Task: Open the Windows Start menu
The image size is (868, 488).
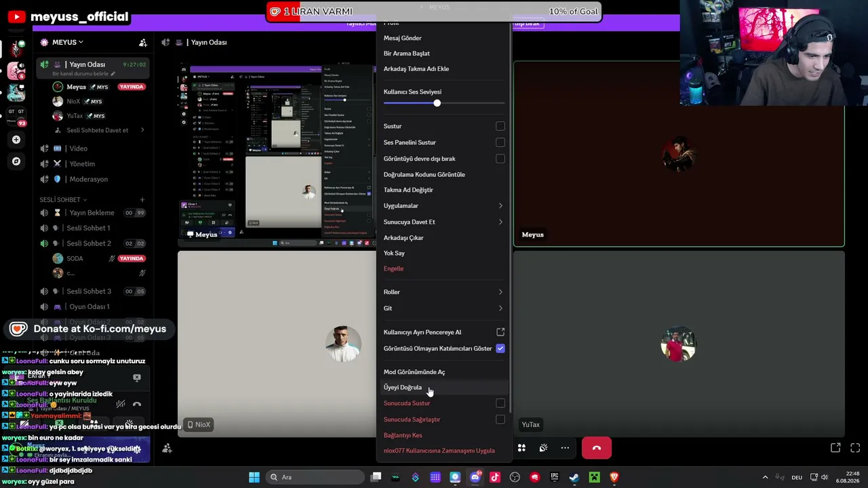Action: [x=254, y=477]
